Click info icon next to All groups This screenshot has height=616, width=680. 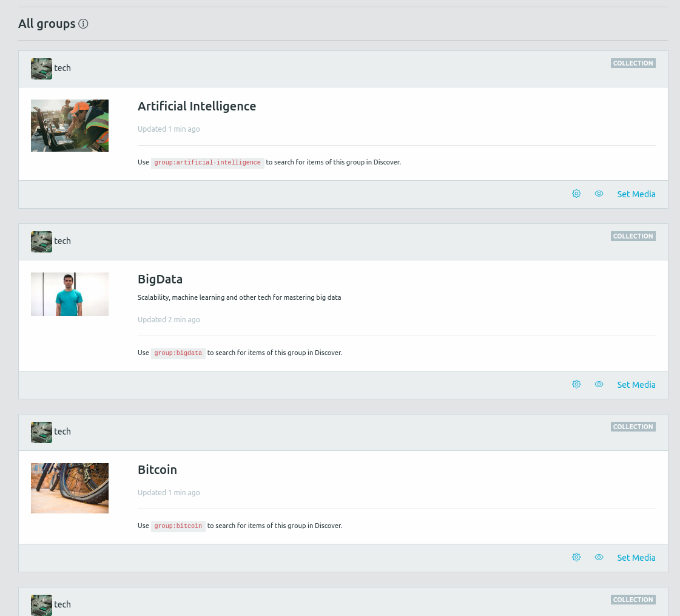click(x=84, y=24)
